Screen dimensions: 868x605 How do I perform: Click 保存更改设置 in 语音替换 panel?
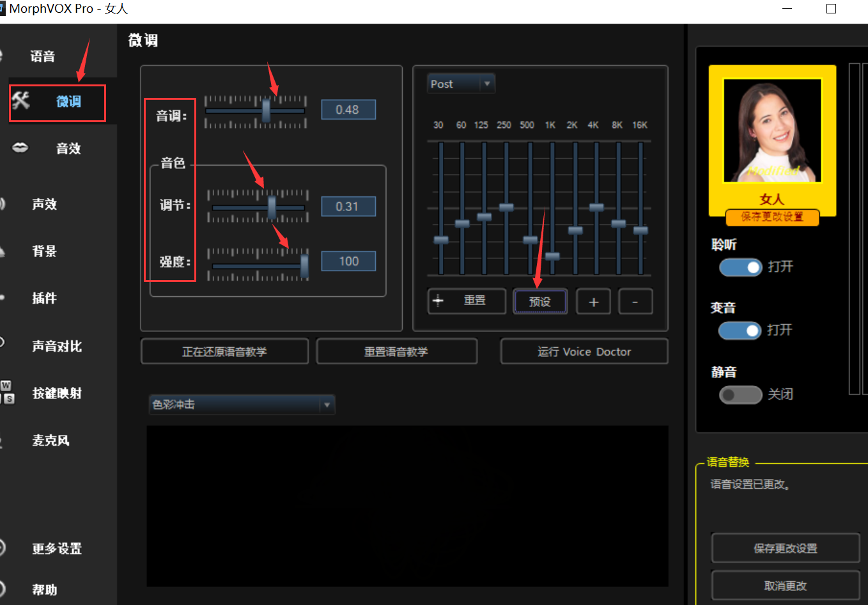tap(786, 548)
